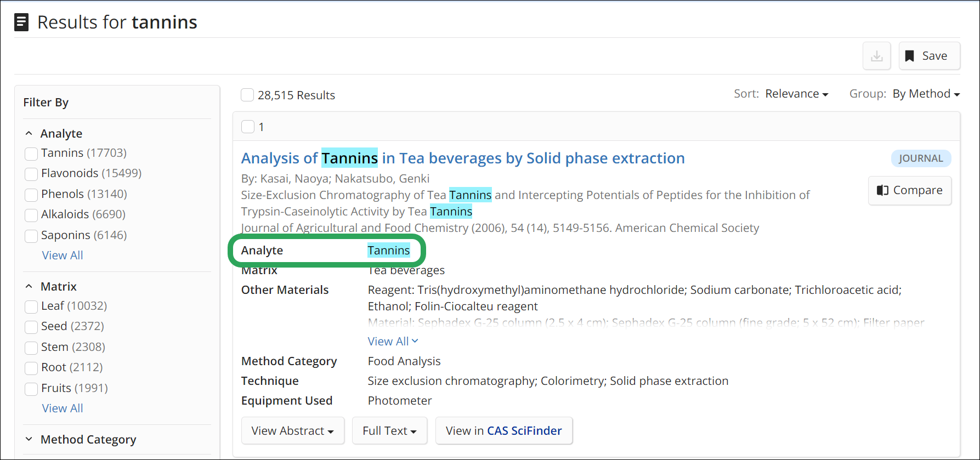Image resolution: width=980 pixels, height=460 pixels.
Task: Click the results document icon beside heading
Action: coord(21,22)
